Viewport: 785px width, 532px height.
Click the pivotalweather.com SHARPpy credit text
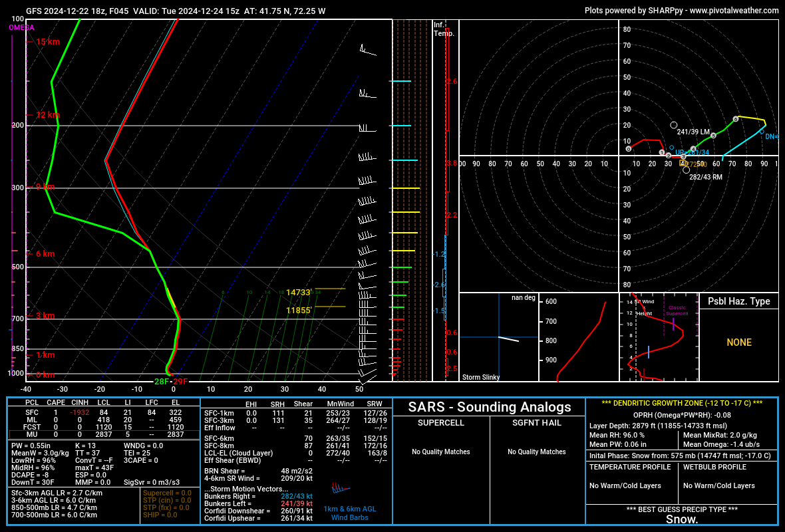coord(681,10)
